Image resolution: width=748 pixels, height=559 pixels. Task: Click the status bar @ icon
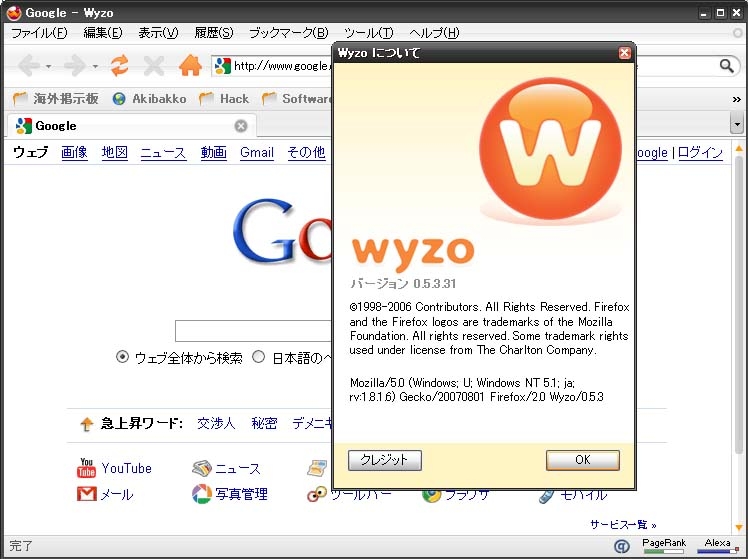[621, 546]
